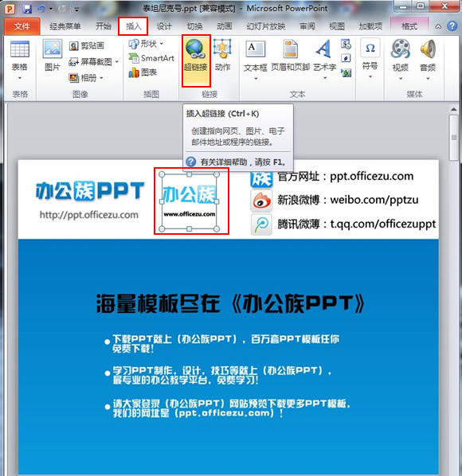Viewport: 462px width, 476px height.
Task: Click the Sina Weibo icon on slide
Action: click(x=261, y=201)
